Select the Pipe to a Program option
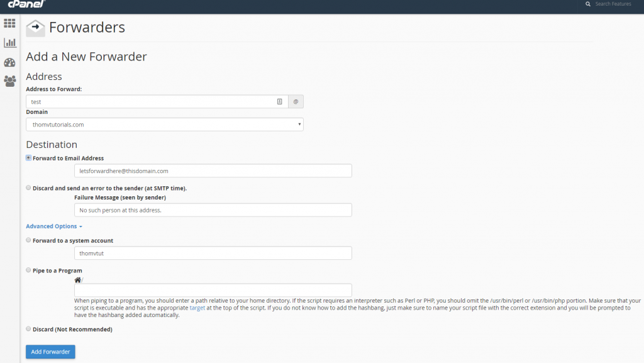644x363 pixels. [x=28, y=270]
